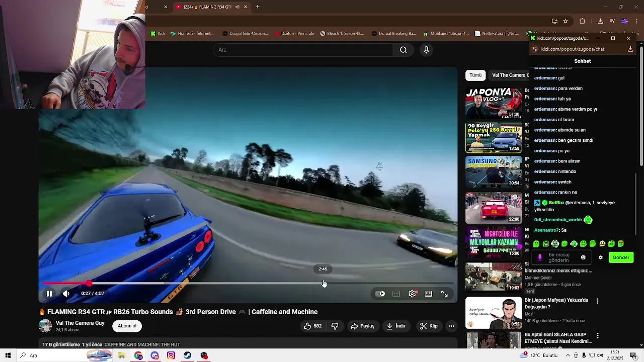
Task: Open the Chrome three-dot menu
Action: (637, 21)
